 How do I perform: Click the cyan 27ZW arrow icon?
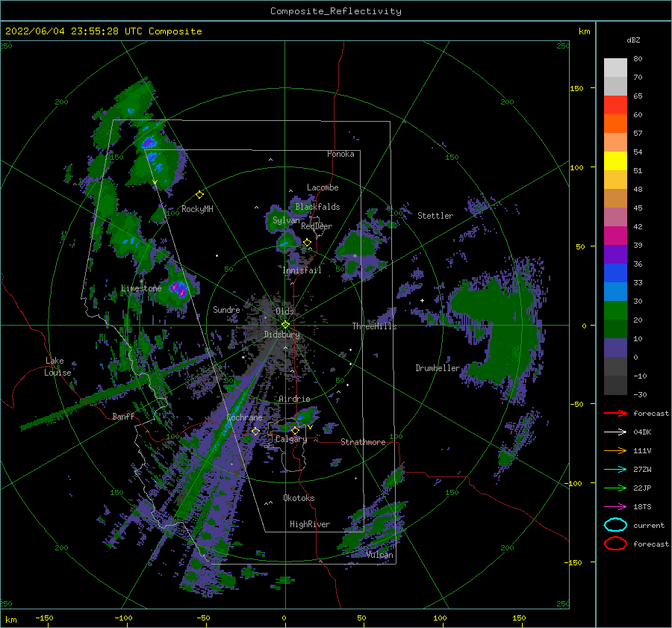point(615,470)
